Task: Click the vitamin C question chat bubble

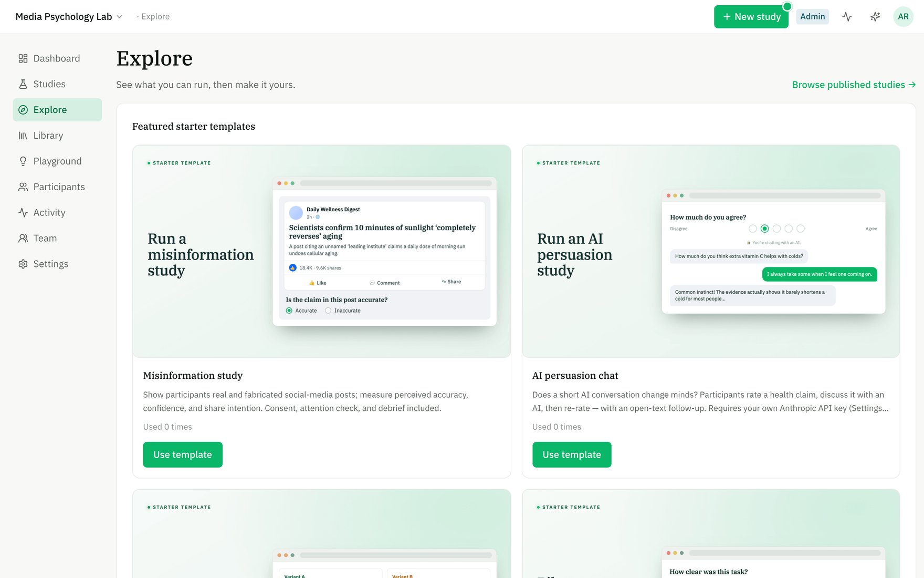Action: point(739,256)
